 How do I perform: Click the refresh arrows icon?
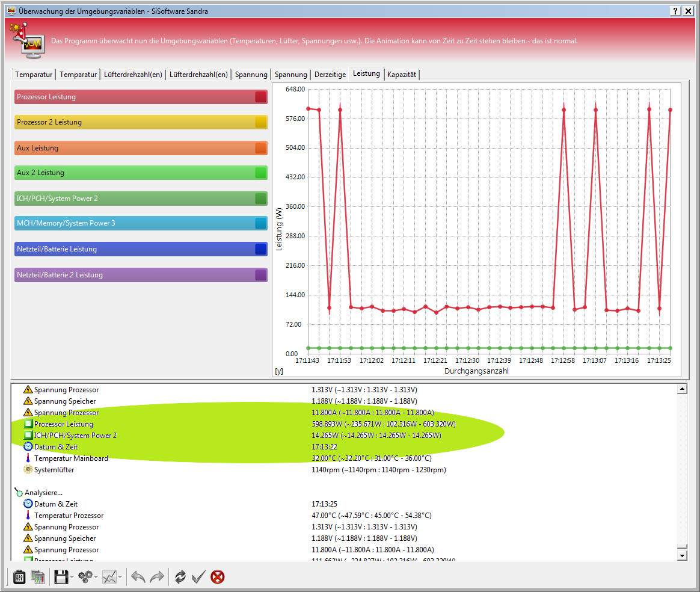tap(180, 577)
